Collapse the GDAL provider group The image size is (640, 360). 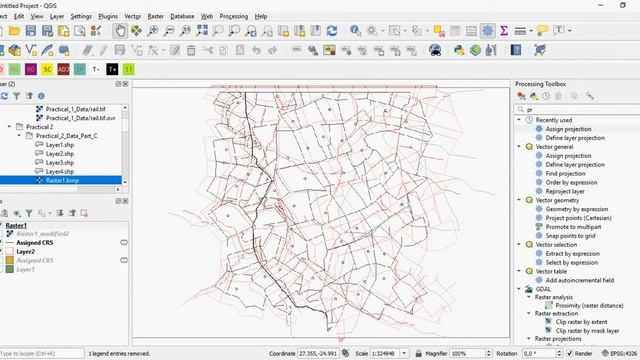(519, 289)
